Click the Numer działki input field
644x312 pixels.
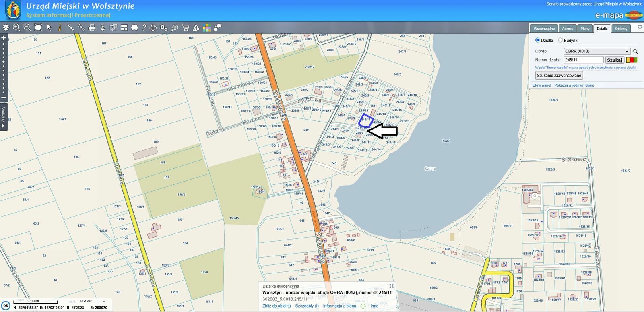pos(583,60)
